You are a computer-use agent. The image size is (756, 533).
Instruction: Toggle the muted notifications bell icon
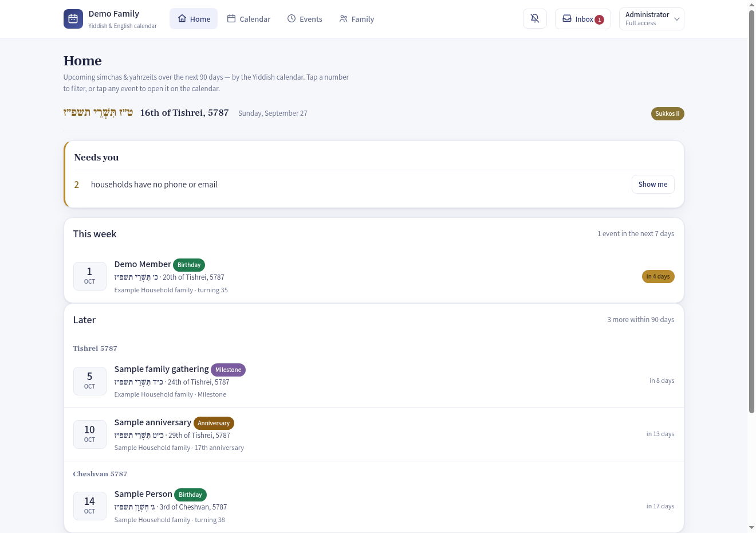pyautogui.click(x=535, y=19)
